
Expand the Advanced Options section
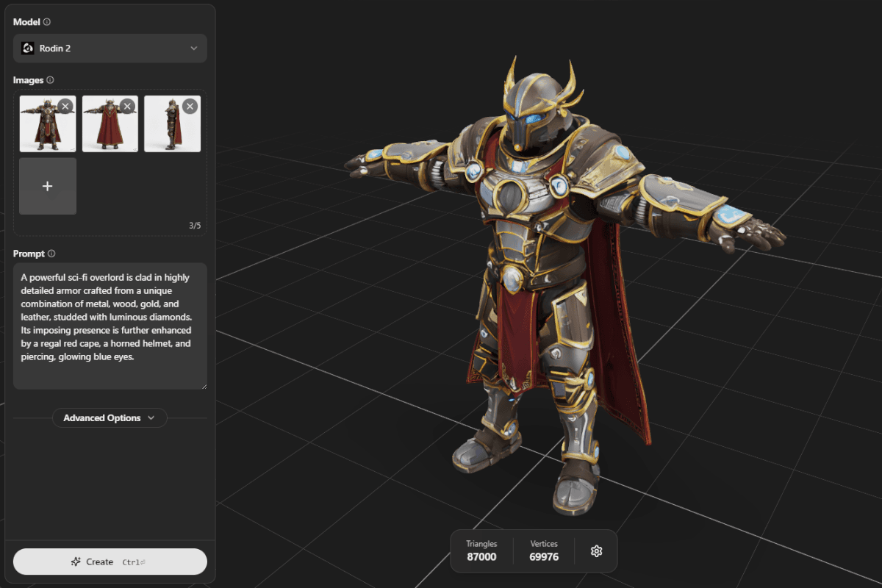(110, 417)
